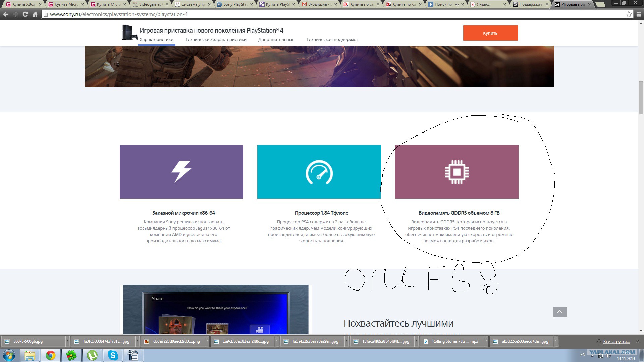Jump to page top with arrow button
The image size is (644, 362).
[x=560, y=312]
